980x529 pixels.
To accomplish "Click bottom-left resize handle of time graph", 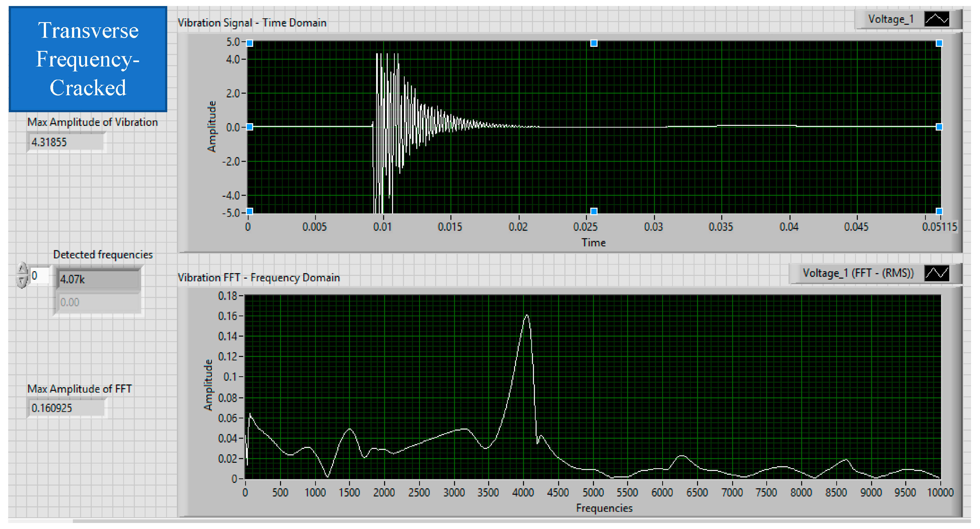I will (250, 211).
